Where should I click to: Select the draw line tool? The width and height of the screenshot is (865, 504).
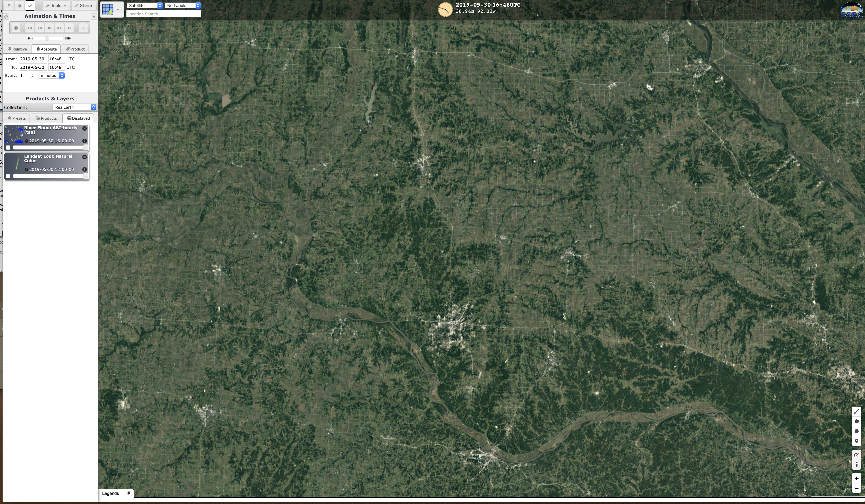(856, 411)
